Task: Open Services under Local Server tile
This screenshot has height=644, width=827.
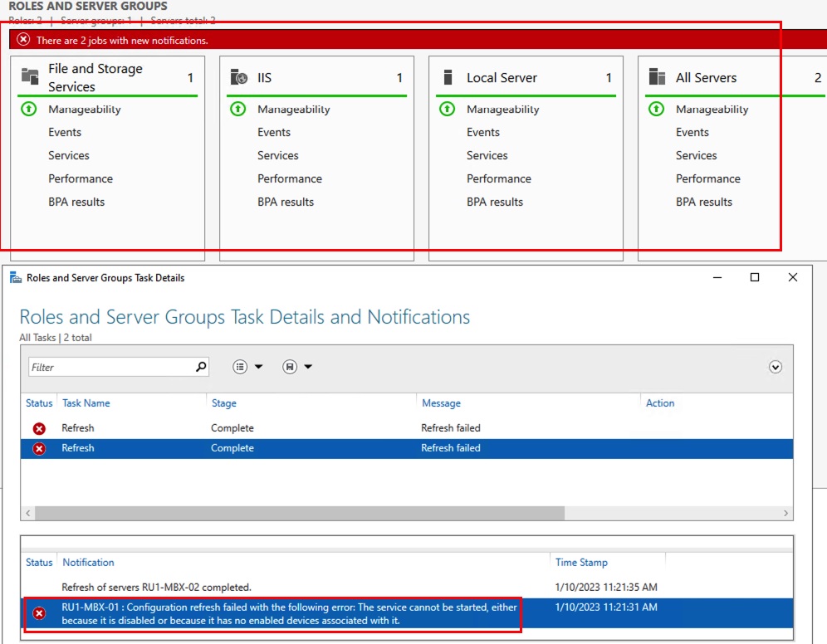Action: [487, 155]
